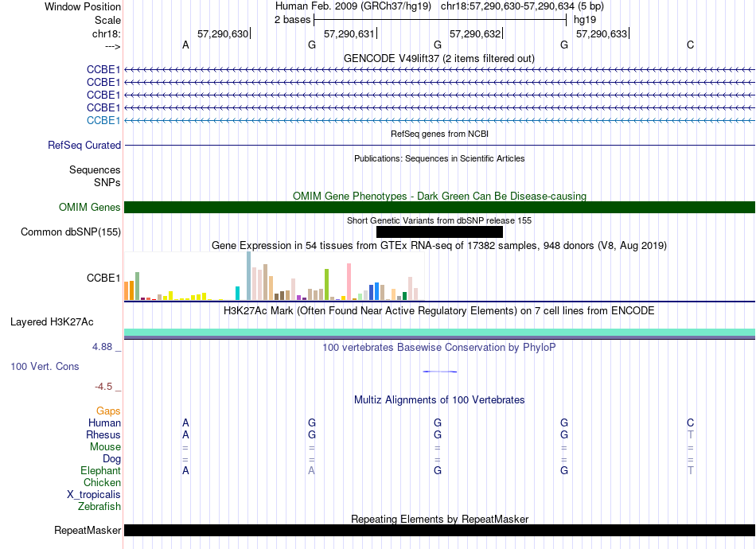Click the '2 bases' scale text

pyautogui.click(x=293, y=20)
